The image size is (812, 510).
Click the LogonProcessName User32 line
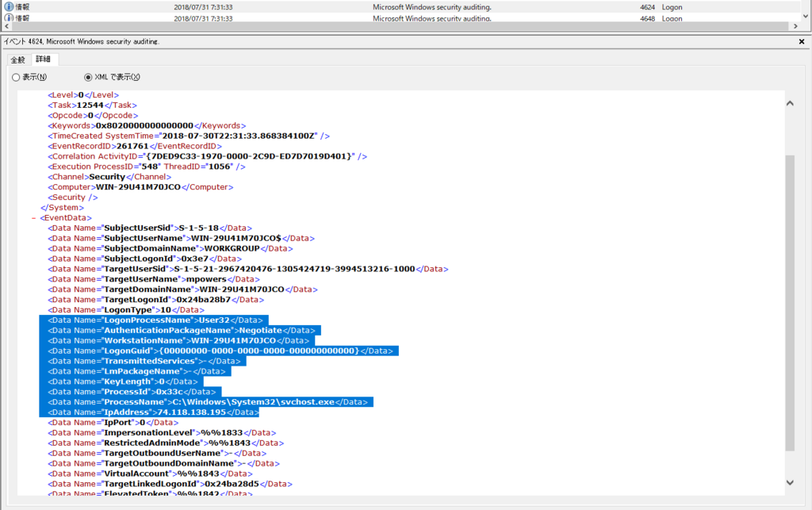point(155,320)
